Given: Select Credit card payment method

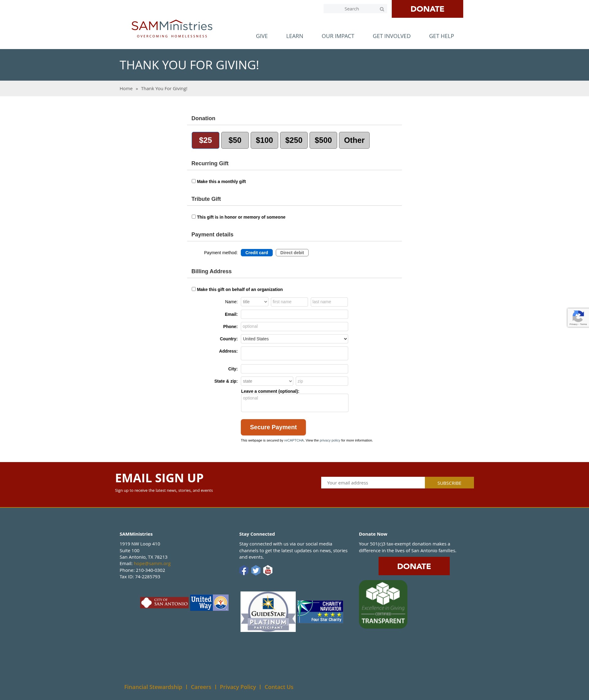Looking at the screenshot, I should [x=256, y=253].
